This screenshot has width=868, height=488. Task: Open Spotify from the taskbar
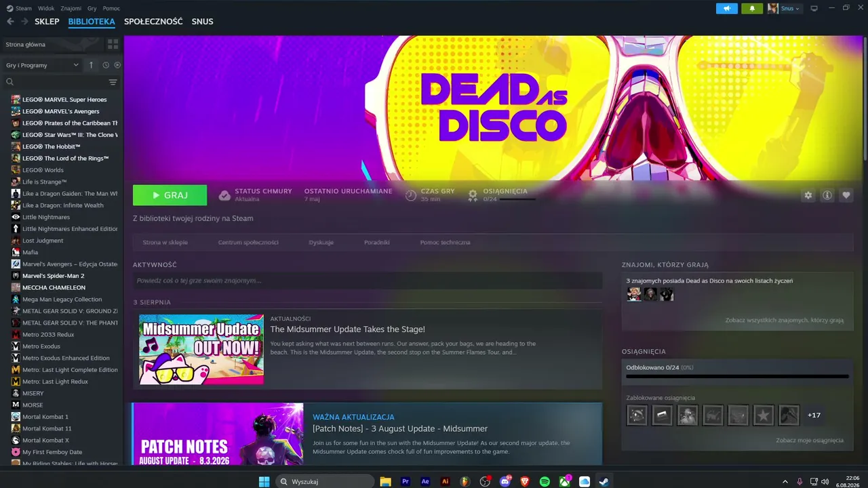[x=545, y=481]
